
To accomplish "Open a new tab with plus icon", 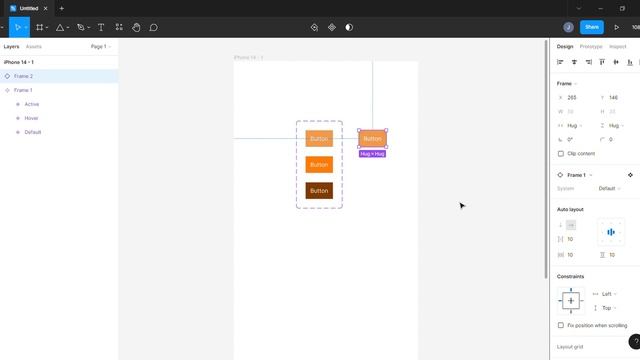I will coord(62,8).
